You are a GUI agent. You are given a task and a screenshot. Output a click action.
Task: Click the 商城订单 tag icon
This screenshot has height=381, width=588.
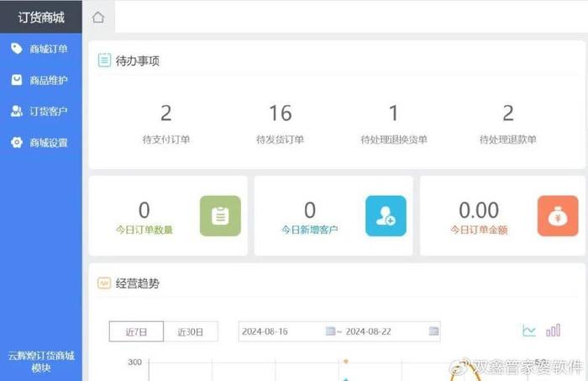click(x=16, y=49)
